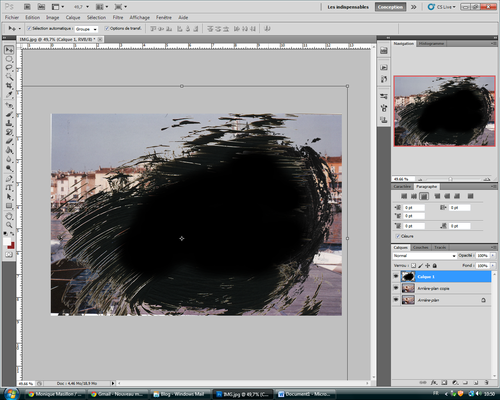Viewport: 500px width, 400px height.
Task: Launch Bridge from application bar
Action: tap(27, 7)
